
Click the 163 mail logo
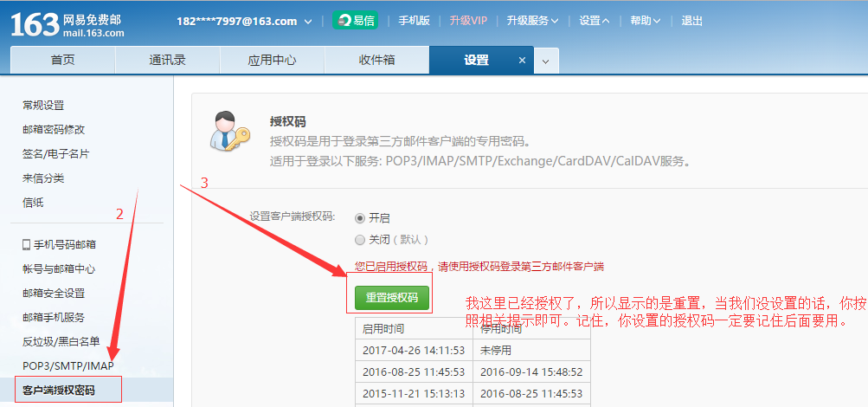coord(68,24)
